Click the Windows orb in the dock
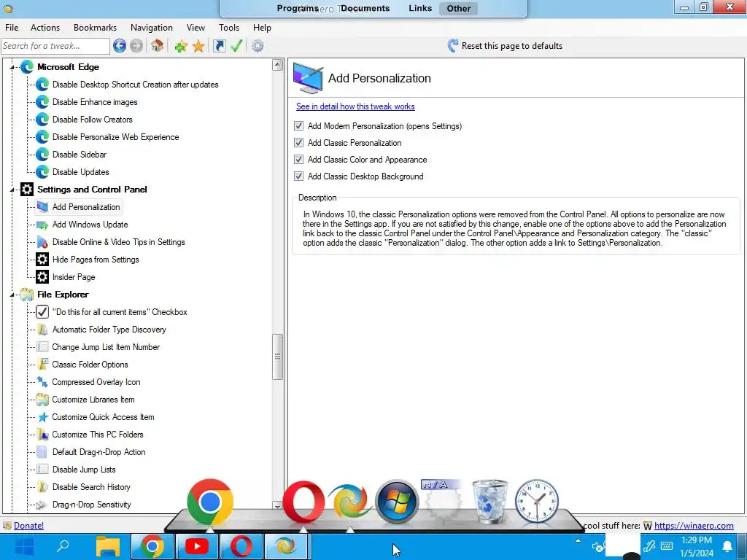Viewport: 747px width, 560px height. (397, 502)
